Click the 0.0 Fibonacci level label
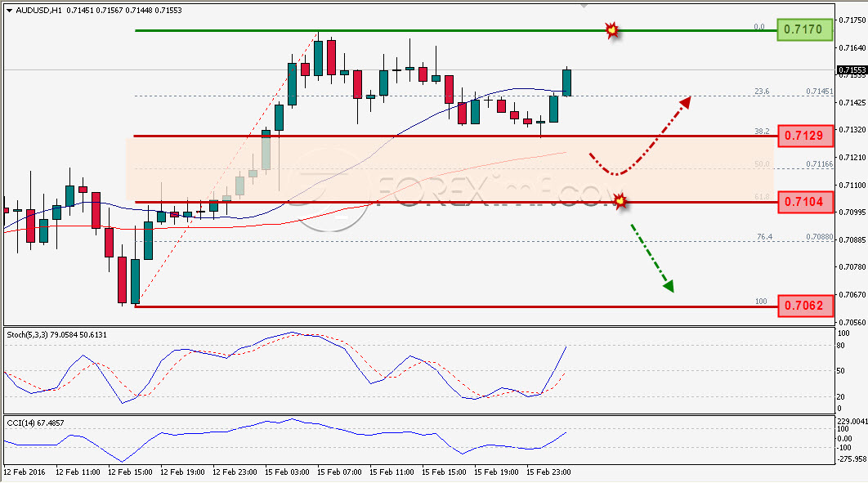Screen dimensions: 868x483 pos(759,26)
